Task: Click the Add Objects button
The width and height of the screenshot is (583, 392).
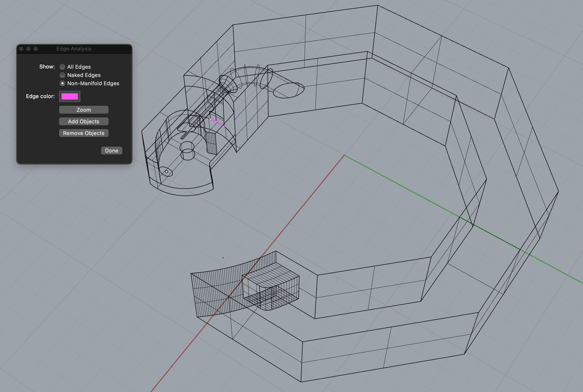Action: [84, 121]
